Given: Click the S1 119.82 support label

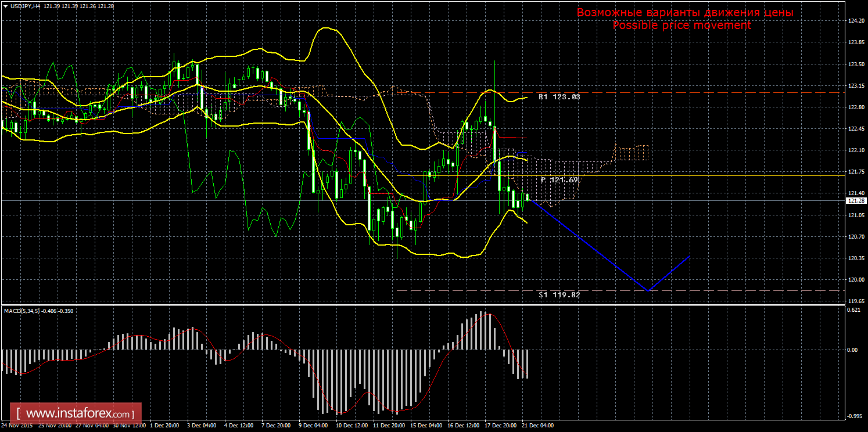Looking at the screenshot, I should point(559,295).
